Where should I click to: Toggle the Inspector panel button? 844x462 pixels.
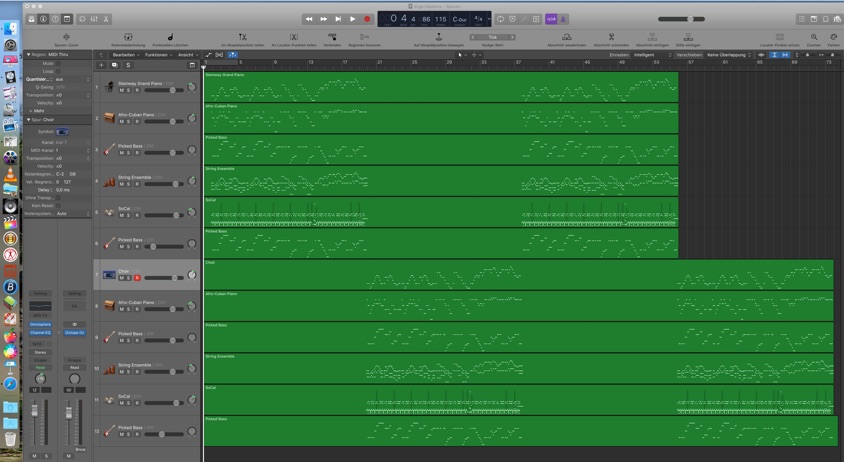pos(43,19)
